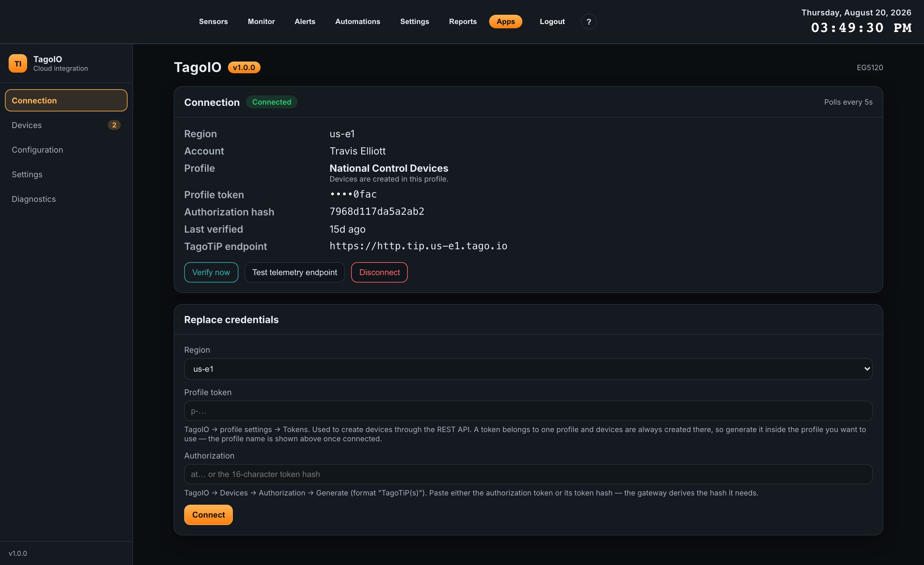The width and height of the screenshot is (924, 565).
Task: Click the '15d ago' last verified value
Action: coord(347,229)
